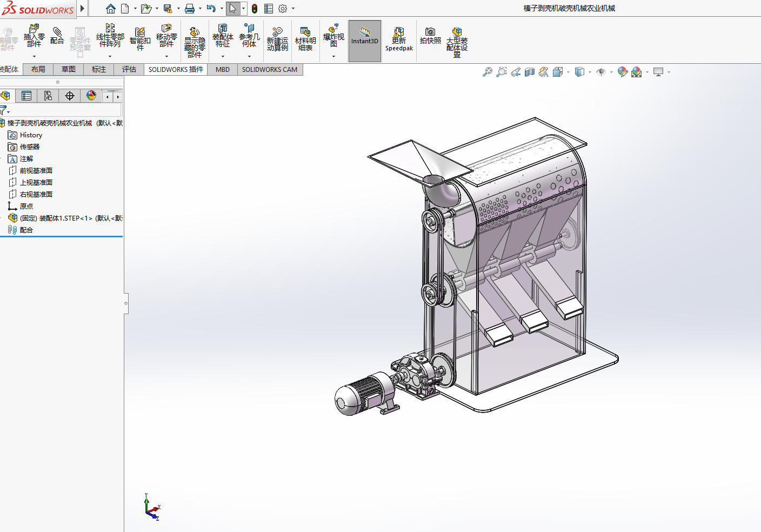Click 材料明细表 Bill of Materials
This screenshot has height=532, width=761.
coord(305,39)
